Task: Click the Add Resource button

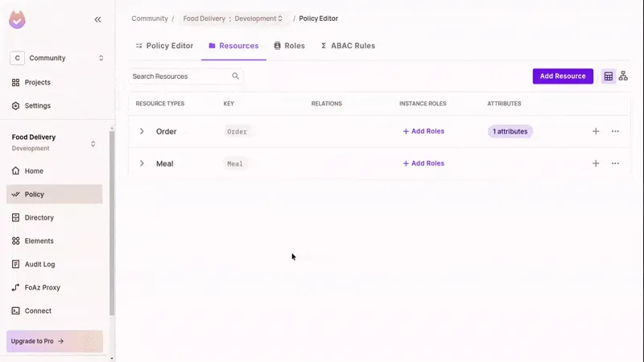Action: [x=563, y=76]
